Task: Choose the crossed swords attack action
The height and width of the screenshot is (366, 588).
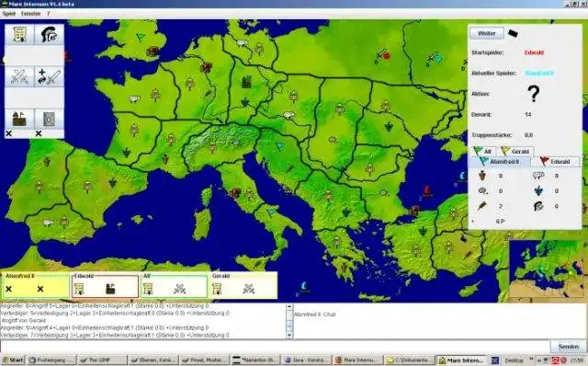Action: (19, 77)
